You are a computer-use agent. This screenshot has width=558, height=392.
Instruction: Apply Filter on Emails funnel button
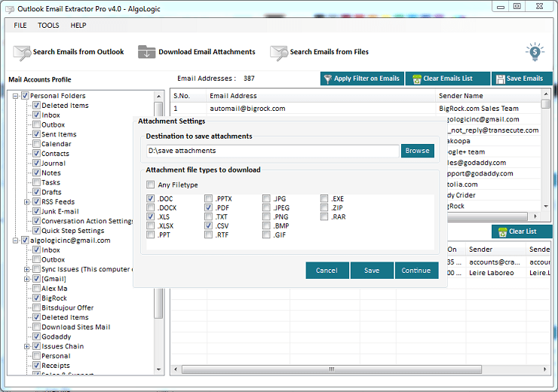pyautogui.click(x=361, y=78)
